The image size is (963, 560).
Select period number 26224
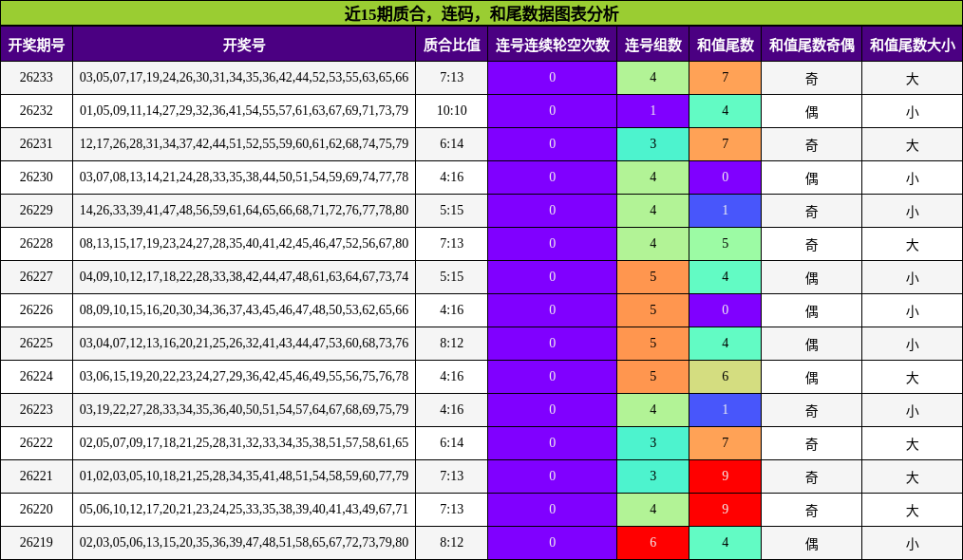[36, 376]
